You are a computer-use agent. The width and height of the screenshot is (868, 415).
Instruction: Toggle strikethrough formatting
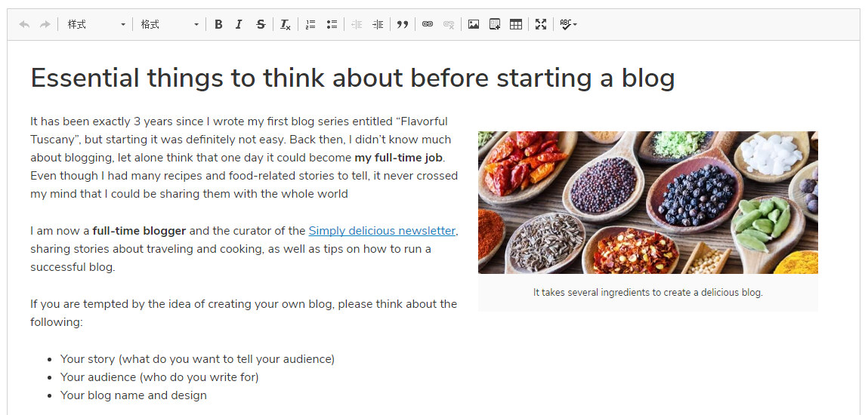261,24
